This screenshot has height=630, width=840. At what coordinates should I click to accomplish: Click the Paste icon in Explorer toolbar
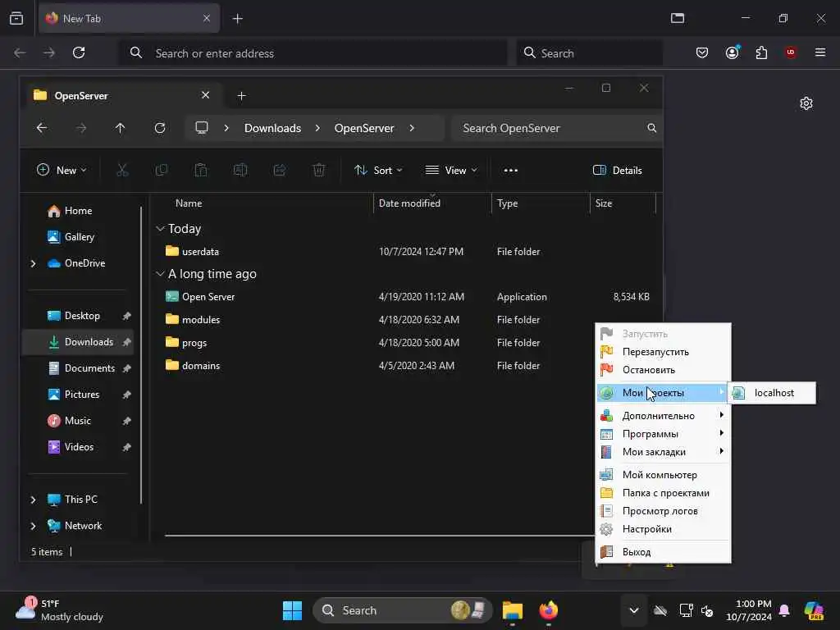click(201, 171)
